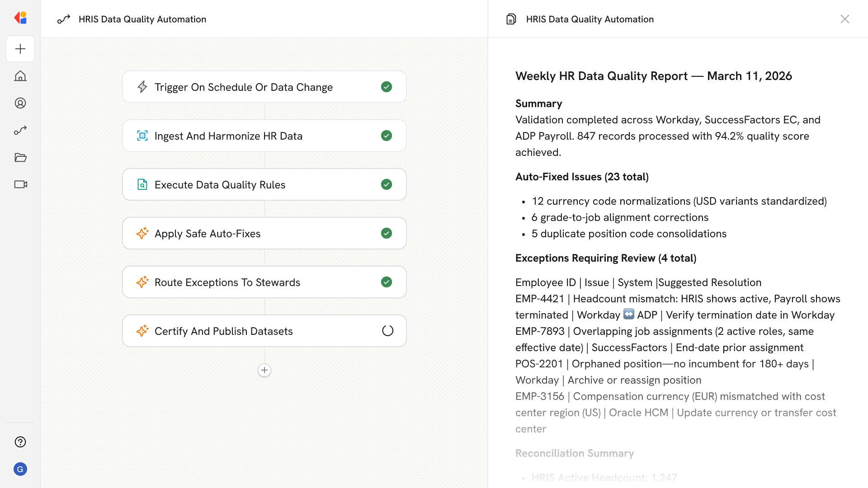This screenshot has height=488, width=868.
Task: Click the blue G account avatar
Action: click(x=20, y=469)
